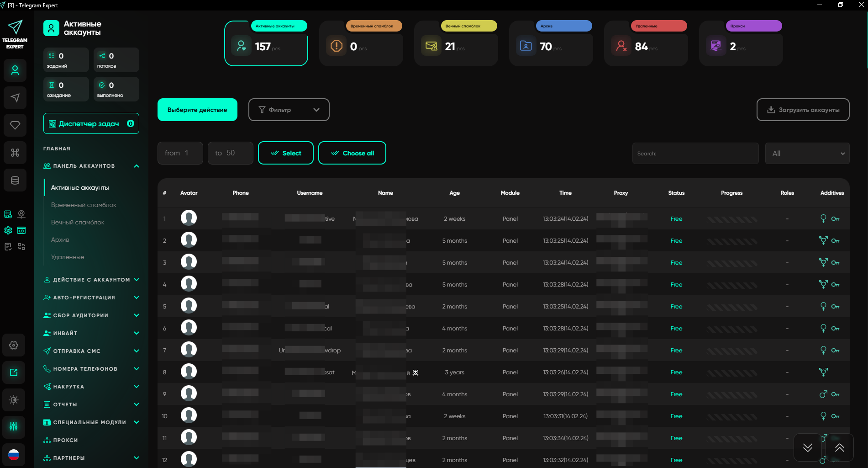Screen dimensions: 868x468
Task: Click the потоков threads counter tile
Action: tap(116, 60)
